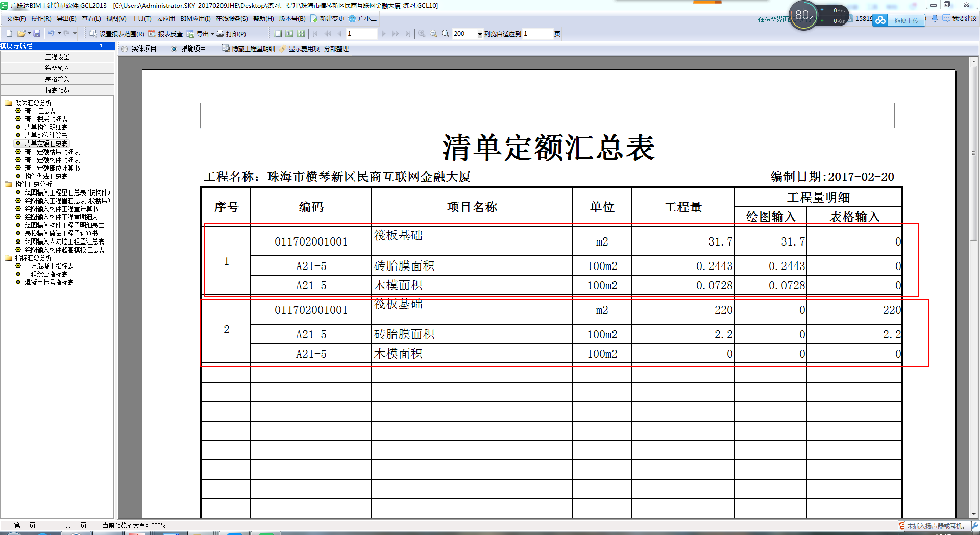The height and width of the screenshot is (535, 980).
Task: Open the zoom percentage dropdown
Action: click(480, 34)
